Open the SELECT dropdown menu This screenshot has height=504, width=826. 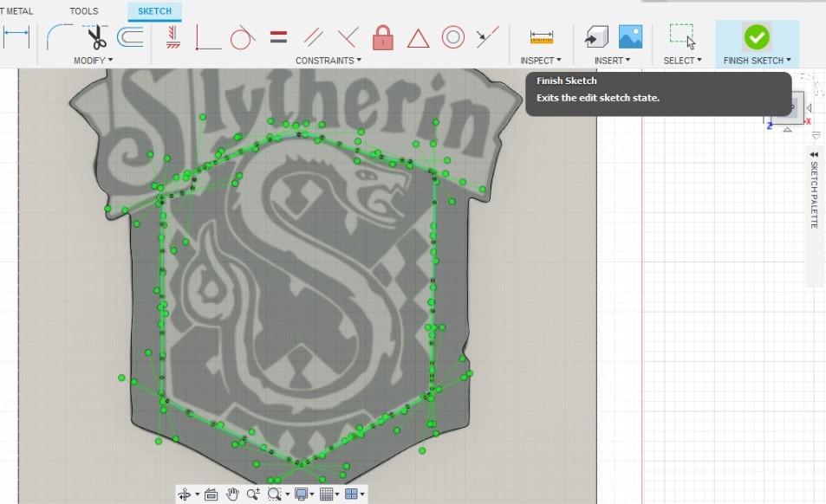tap(683, 61)
